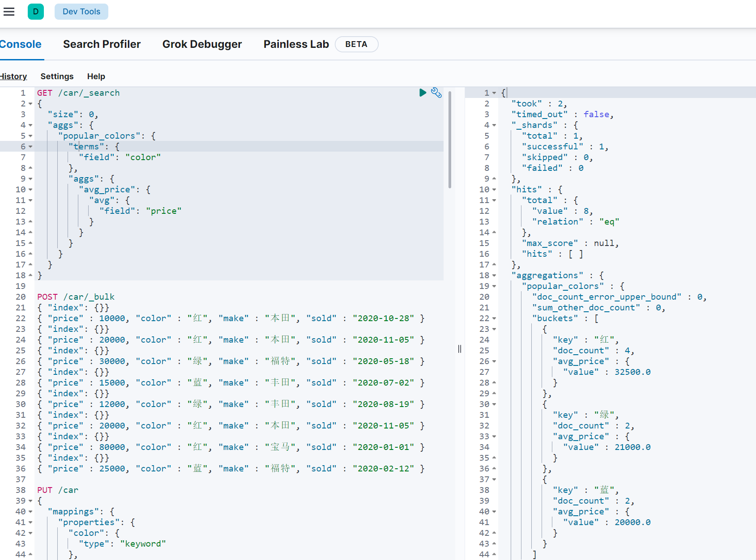Switch to the Search Profiler tab
The image size is (756, 560).
(102, 44)
